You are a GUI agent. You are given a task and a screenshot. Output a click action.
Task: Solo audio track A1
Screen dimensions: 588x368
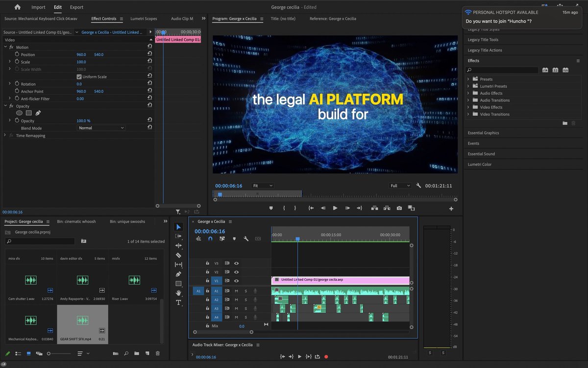[x=246, y=291]
